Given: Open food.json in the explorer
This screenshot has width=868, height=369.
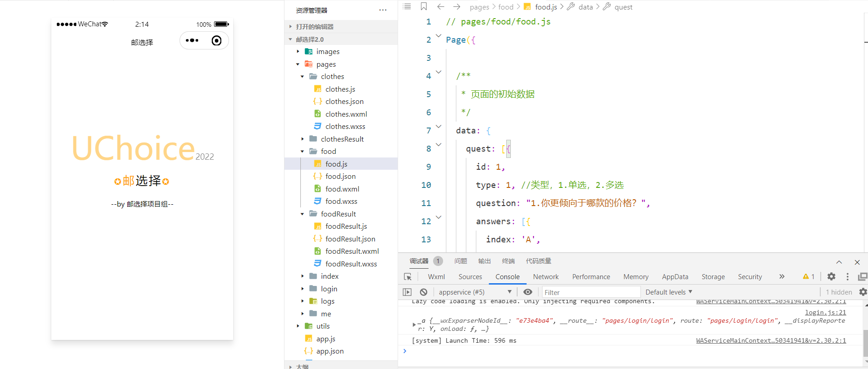Looking at the screenshot, I should [x=340, y=176].
